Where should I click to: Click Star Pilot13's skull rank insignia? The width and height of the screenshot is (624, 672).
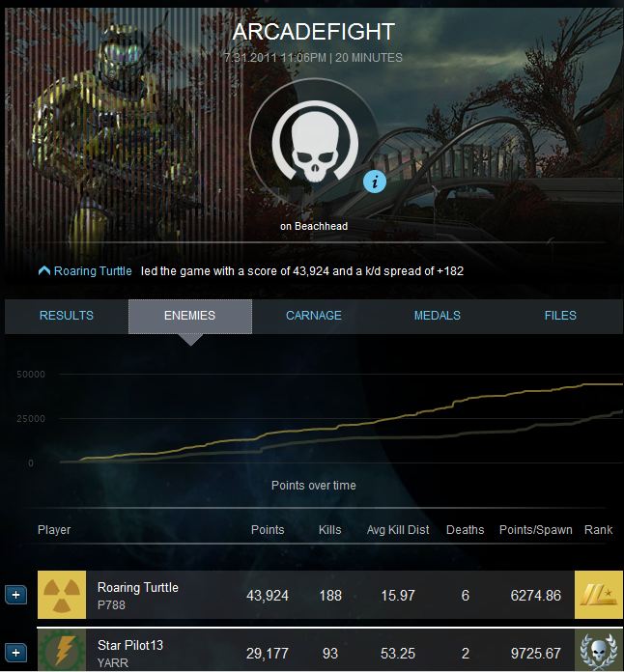[599, 651]
